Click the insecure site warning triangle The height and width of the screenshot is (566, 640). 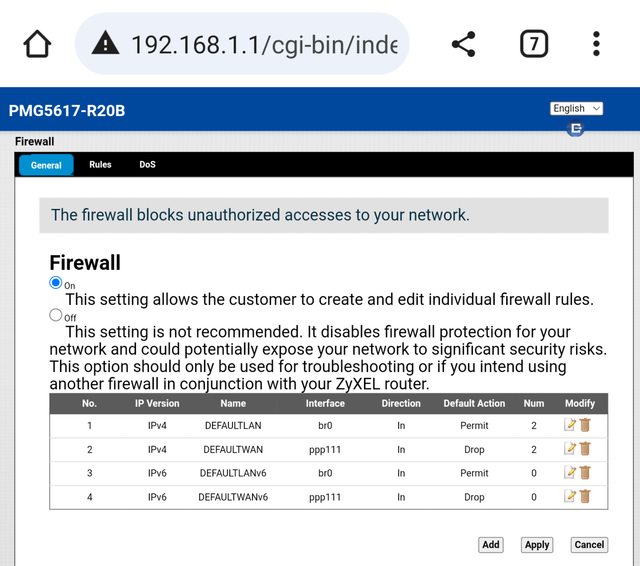pos(105,44)
